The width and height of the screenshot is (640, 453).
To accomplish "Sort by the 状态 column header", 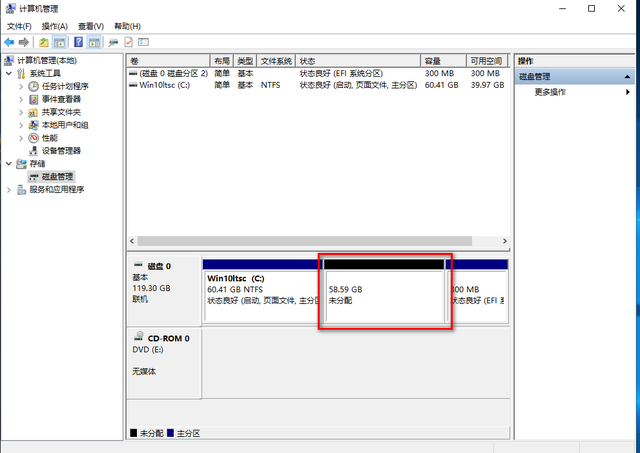I will 358,61.
